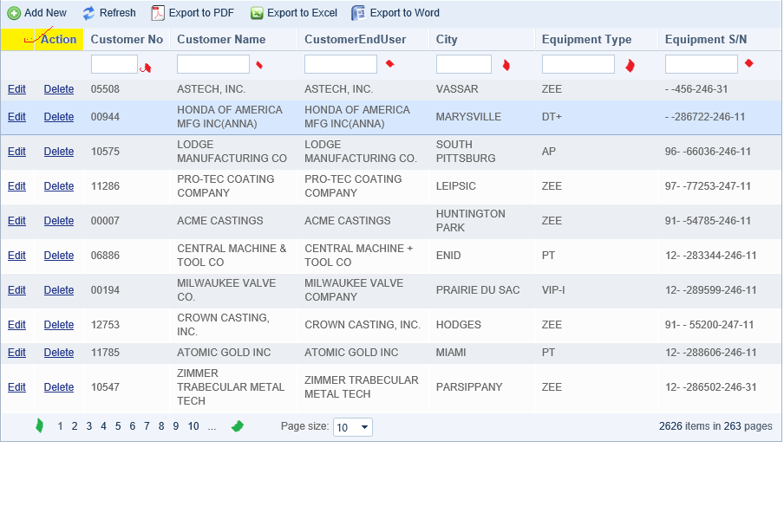Viewport: 784px width, 532px height.
Task: Edit the ACME CASTINGS row
Action: (16, 221)
